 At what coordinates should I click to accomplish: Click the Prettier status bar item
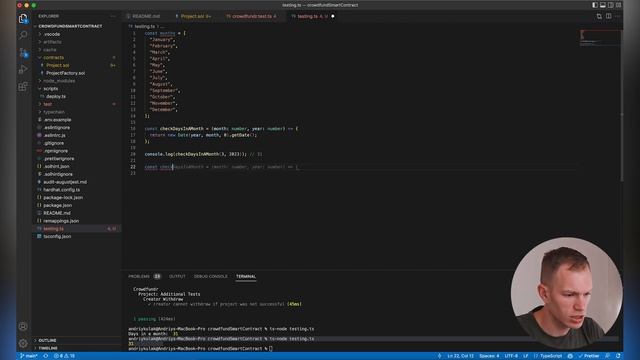(x=589, y=356)
